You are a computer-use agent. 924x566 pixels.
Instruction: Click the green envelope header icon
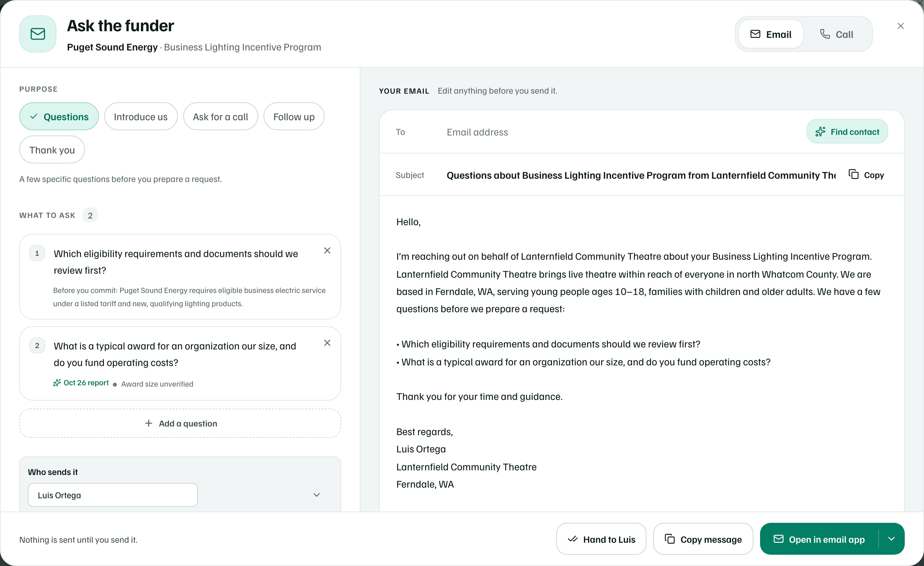click(38, 34)
